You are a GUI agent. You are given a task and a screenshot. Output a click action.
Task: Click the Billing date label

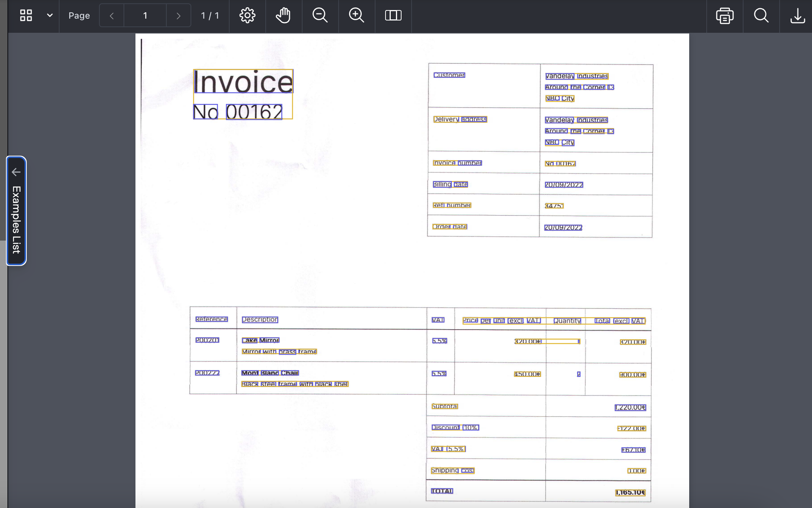point(450,184)
